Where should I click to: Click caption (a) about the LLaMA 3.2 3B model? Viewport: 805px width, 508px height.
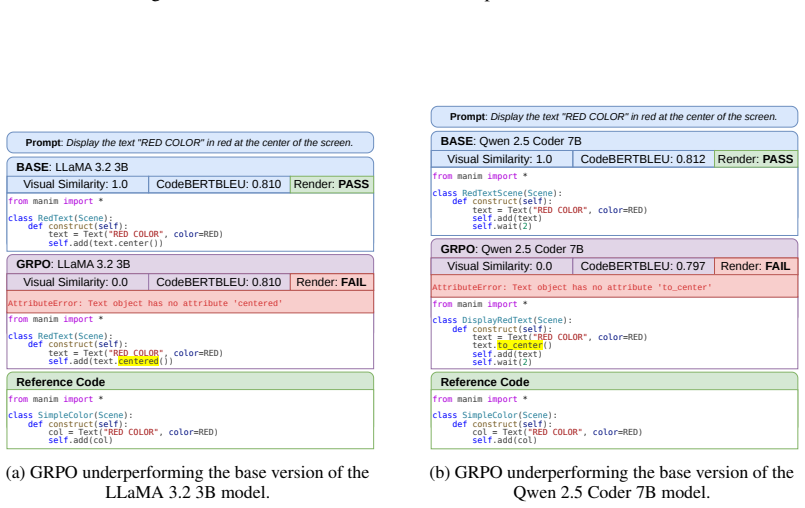pos(187,482)
